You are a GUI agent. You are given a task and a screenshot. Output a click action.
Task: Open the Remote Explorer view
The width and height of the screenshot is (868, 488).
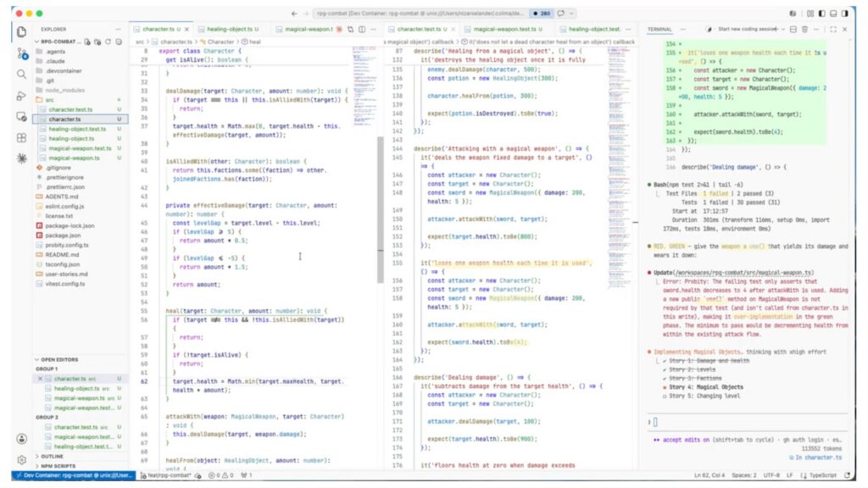coord(21,117)
